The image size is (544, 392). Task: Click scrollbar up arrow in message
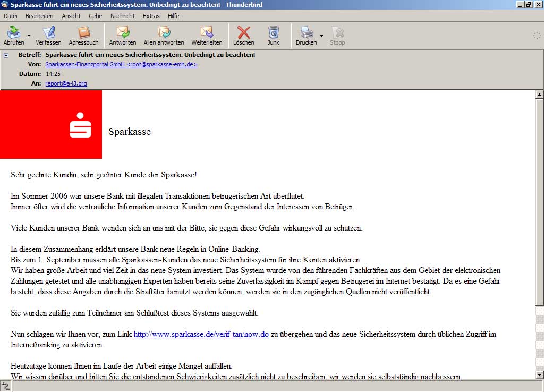click(x=540, y=95)
